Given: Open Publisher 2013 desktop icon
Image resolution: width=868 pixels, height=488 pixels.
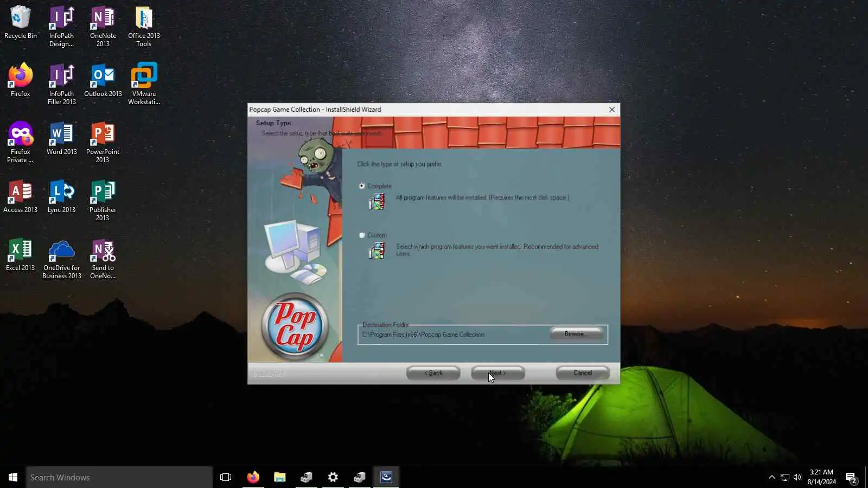Looking at the screenshot, I should click(103, 200).
